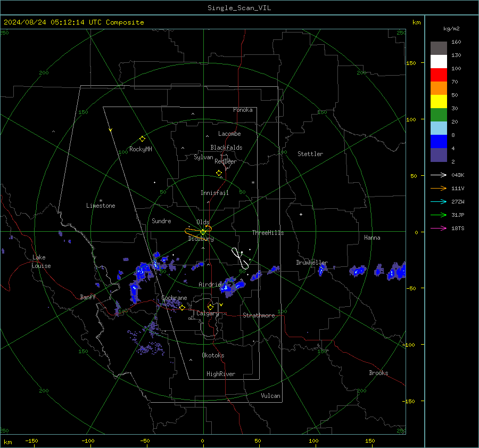Click the yellow diamond marker below RedDeer
479x448 pixels.
pyautogui.click(x=219, y=173)
